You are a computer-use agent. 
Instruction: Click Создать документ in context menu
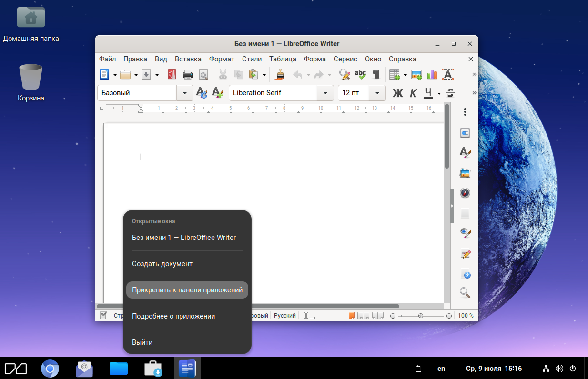tap(162, 264)
